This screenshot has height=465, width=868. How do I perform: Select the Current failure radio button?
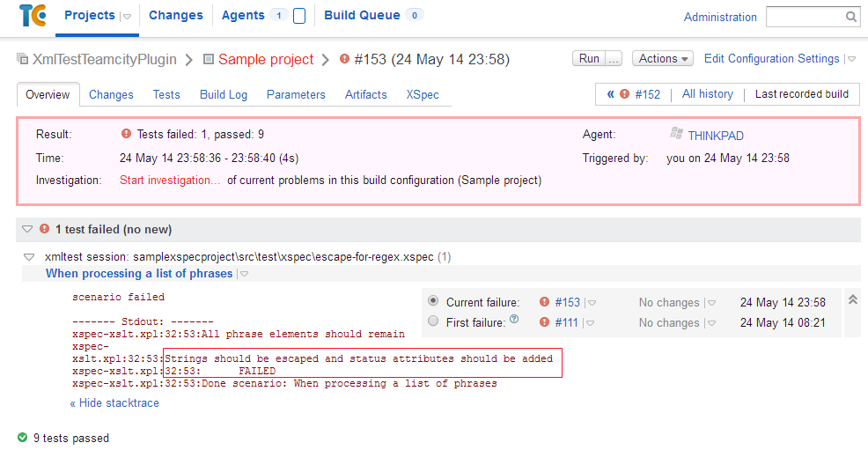coord(433,300)
